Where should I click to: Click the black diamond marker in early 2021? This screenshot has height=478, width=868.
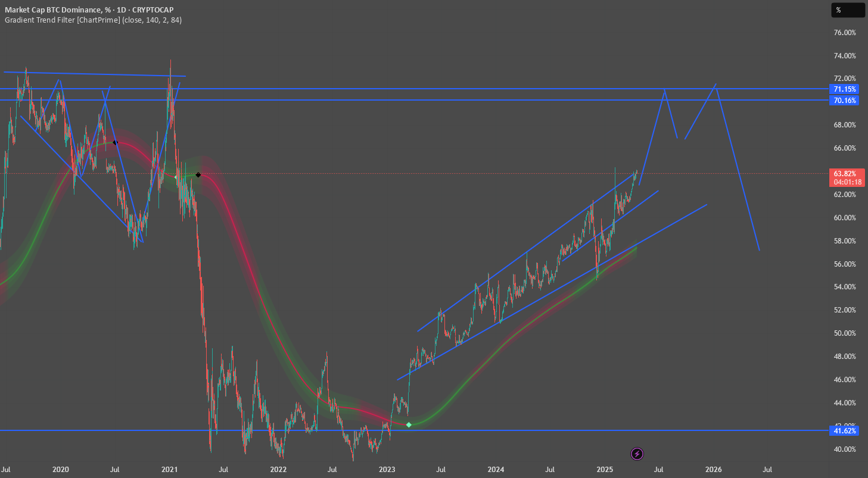tap(198, 174)
